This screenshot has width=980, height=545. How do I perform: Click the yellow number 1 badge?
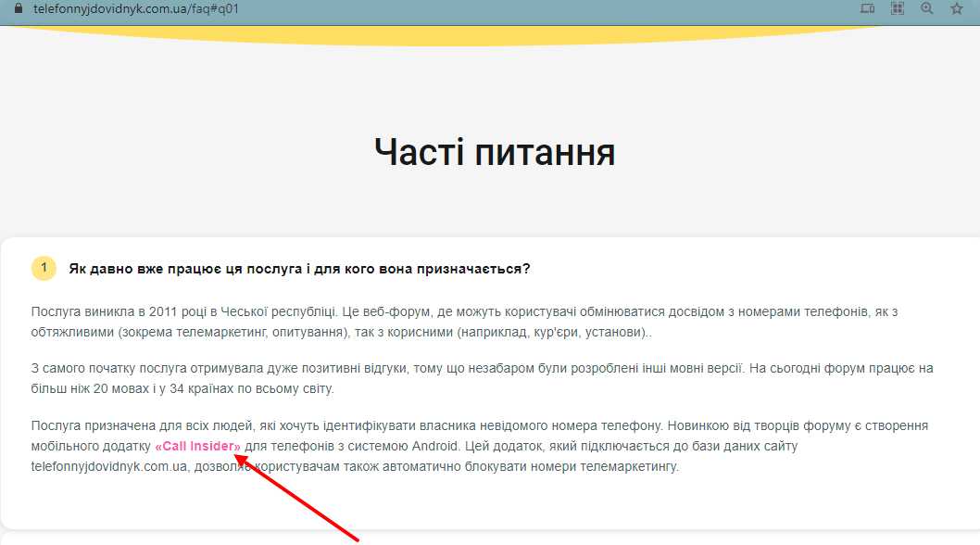(44, 269)
